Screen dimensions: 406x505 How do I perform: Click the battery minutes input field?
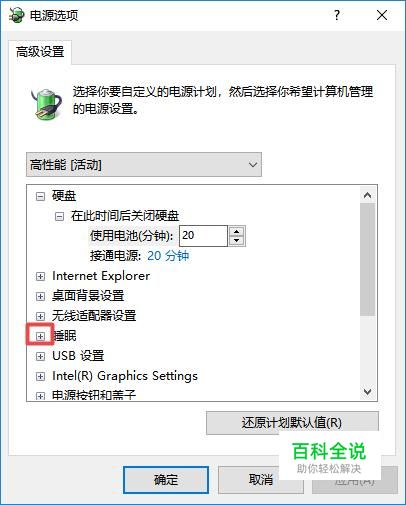[203, 236]
